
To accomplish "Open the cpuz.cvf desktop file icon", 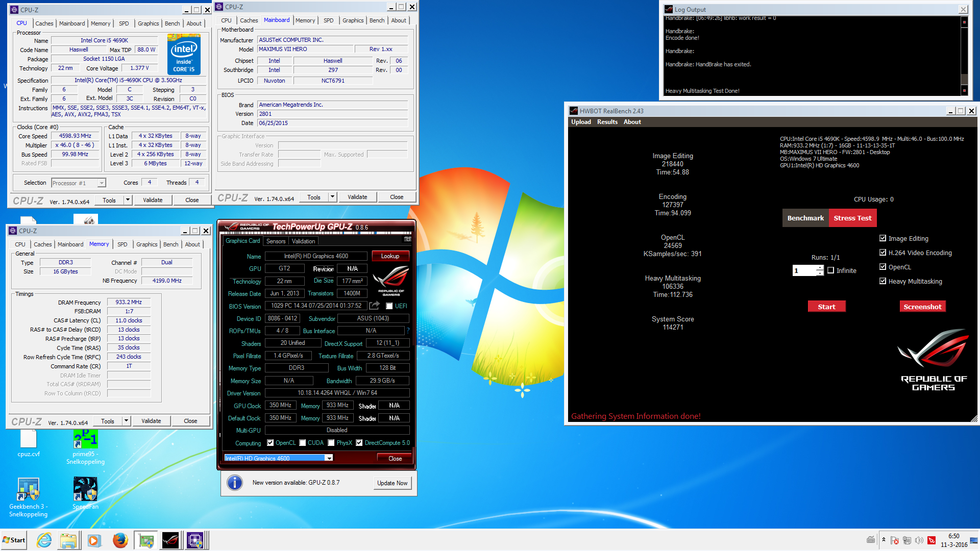I will click(x=28, y=443).
